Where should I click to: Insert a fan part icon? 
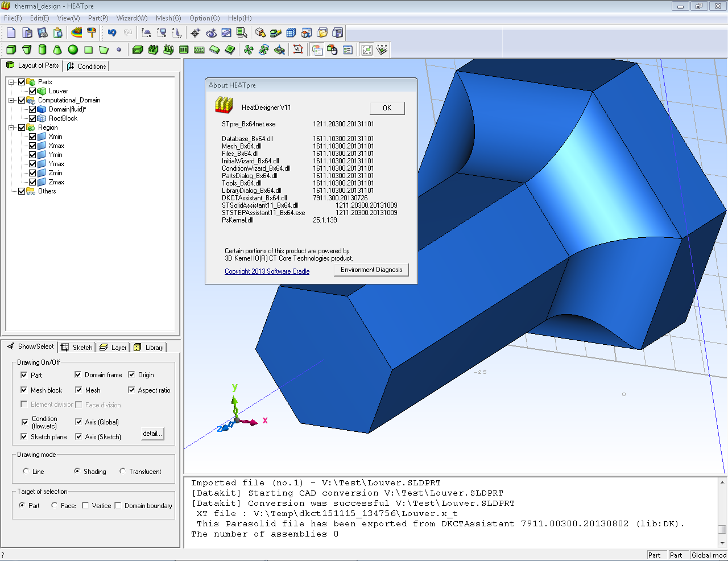coord(249,49)
